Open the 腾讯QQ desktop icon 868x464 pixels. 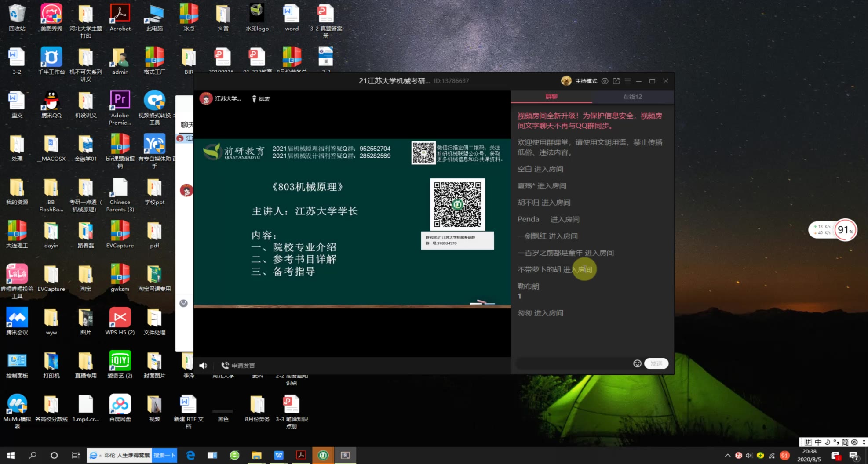[x=51, y=105]
